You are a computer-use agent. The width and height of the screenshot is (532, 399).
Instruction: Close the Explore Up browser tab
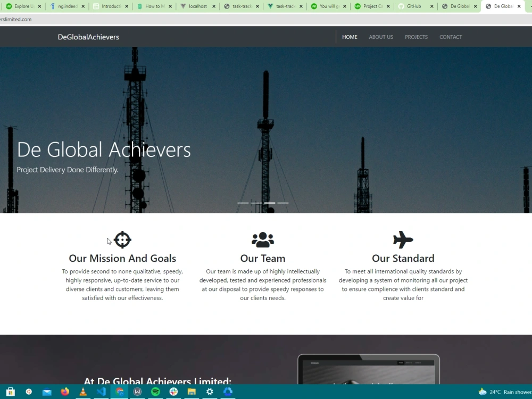pos(39,6)
